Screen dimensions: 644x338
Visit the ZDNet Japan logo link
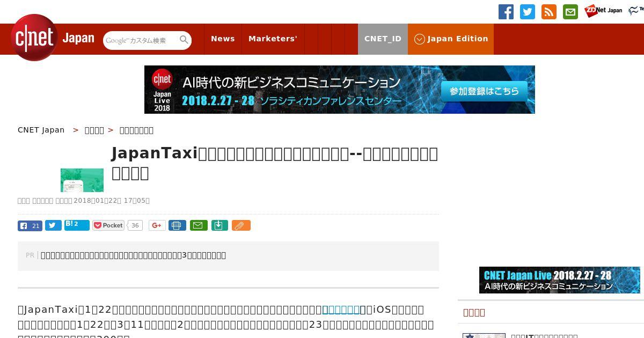click(x=603, y=11)
